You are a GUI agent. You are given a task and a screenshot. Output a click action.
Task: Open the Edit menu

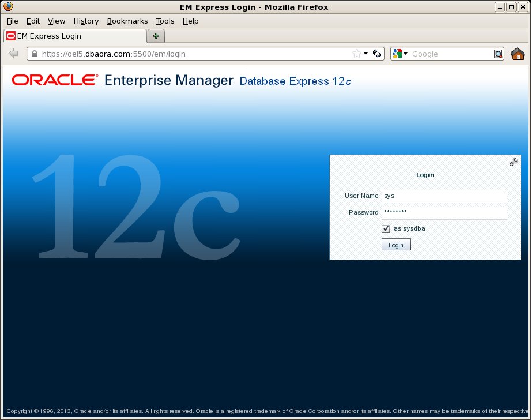tap(33, 21)
